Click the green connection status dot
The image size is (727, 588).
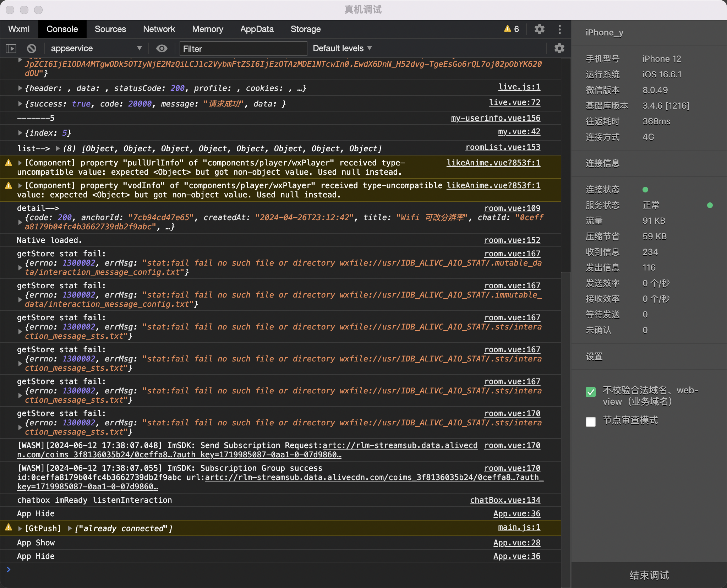[645, 190]
